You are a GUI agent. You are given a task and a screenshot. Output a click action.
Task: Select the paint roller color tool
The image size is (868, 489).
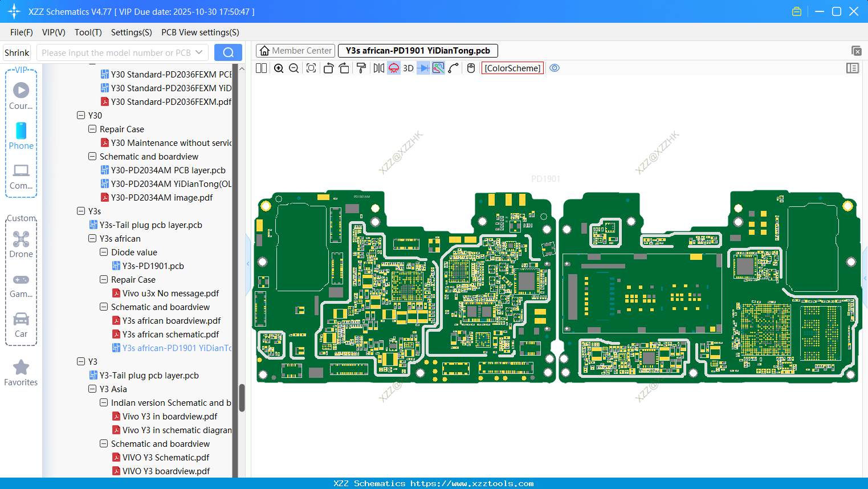click(360, 68)
